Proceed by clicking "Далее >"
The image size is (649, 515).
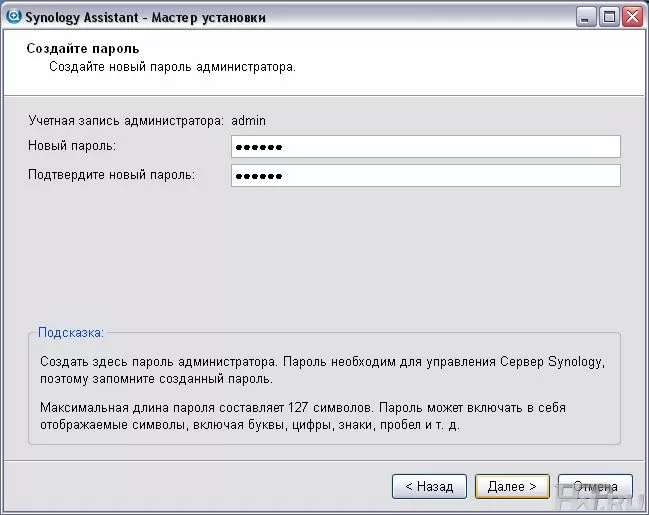tap(512, 486)
